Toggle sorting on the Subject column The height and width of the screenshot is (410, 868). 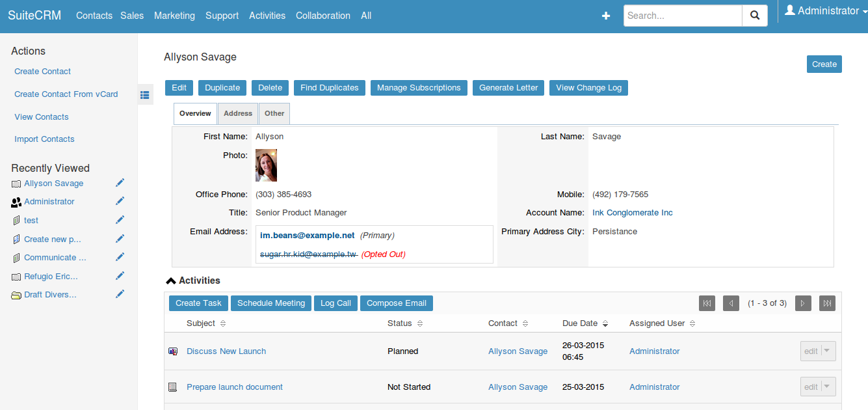tap(222, 323)
